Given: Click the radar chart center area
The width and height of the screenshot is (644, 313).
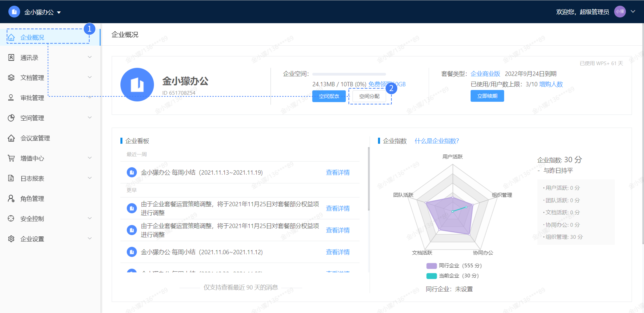Looking at the screenshot, I should coord(452,211).
